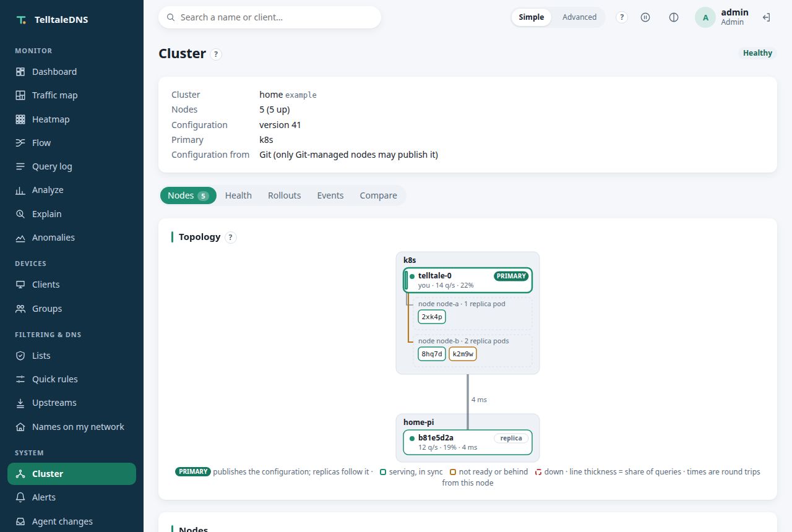Click the TelltaleDNS logo icon
The width and height of the screenshot is (792, 532).
click(22, 20)
